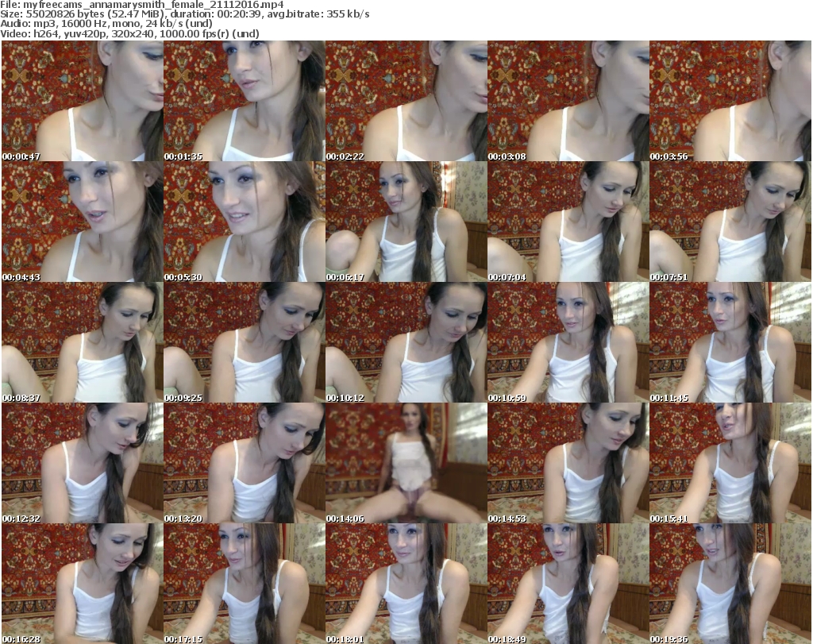
Task: Select the 'Video: h264, yuv420p' info line
Action: pos(129,33)
